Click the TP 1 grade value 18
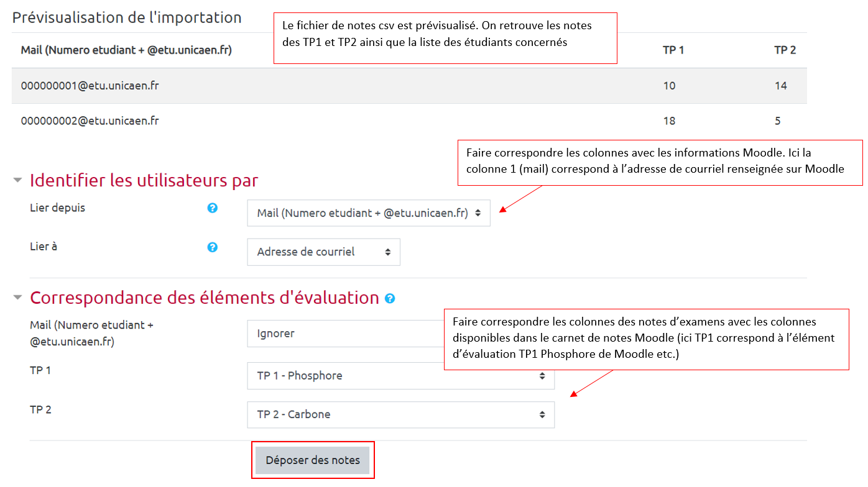 click(669, 121)
